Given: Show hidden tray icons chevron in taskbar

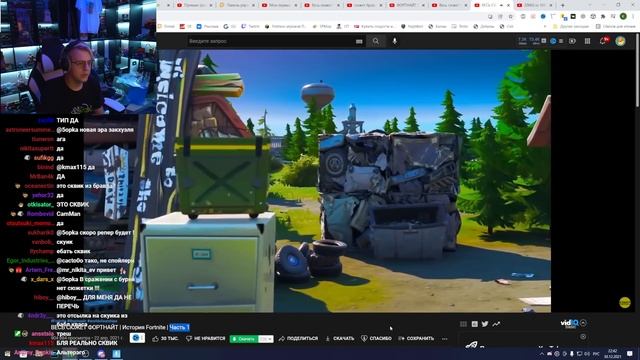Looking at the screenshot, I should point(542,353).
